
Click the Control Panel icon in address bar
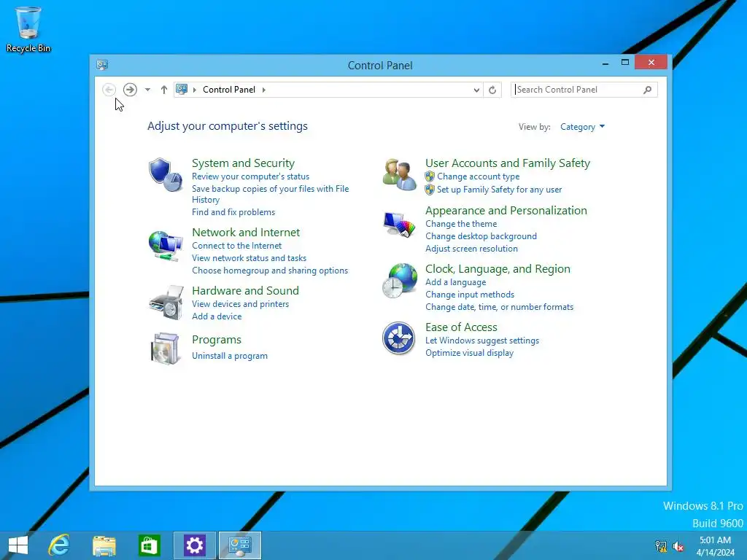pos(182,89)
